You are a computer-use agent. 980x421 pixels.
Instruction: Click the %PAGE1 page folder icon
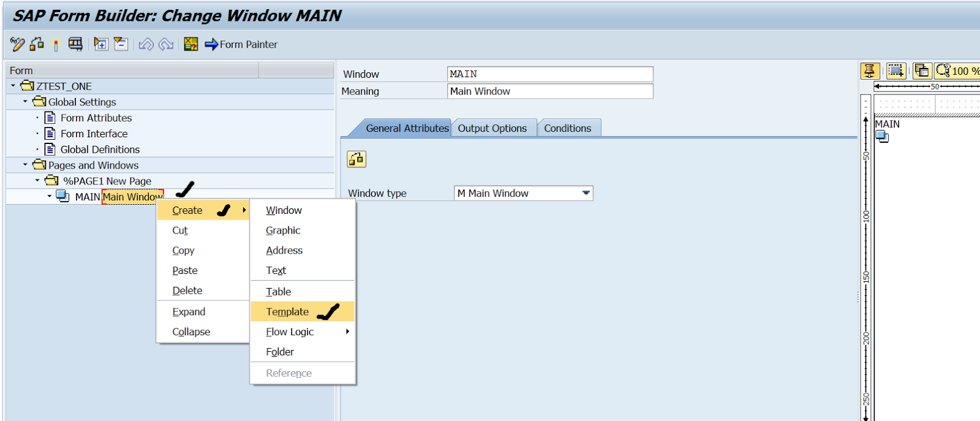pyautogui.click(x=51, y=181)
